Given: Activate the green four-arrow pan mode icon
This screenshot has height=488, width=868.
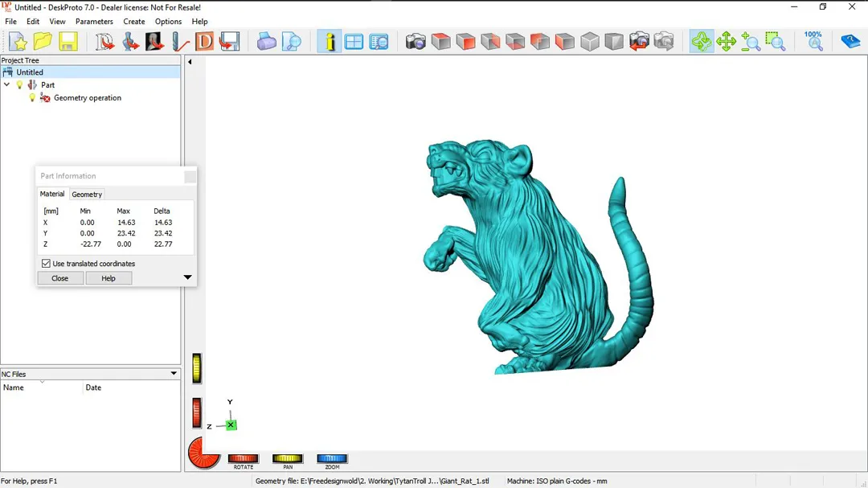Looking at the screenshot, I should click(x=726, y=42).
